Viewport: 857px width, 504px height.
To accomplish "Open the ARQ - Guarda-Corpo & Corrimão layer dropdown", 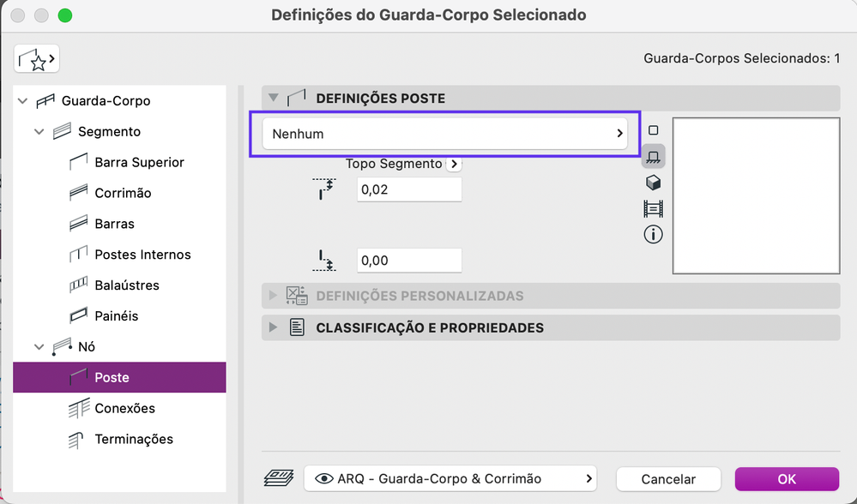I will (450, 478).
